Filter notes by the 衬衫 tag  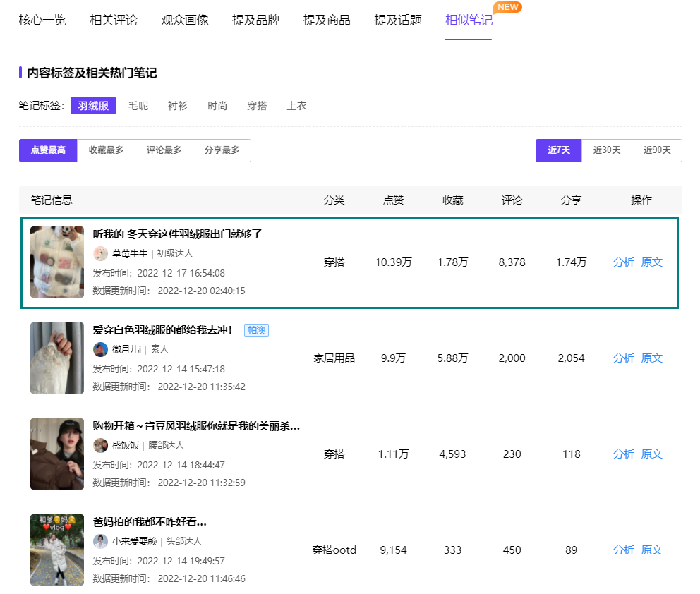click(178, 106)
